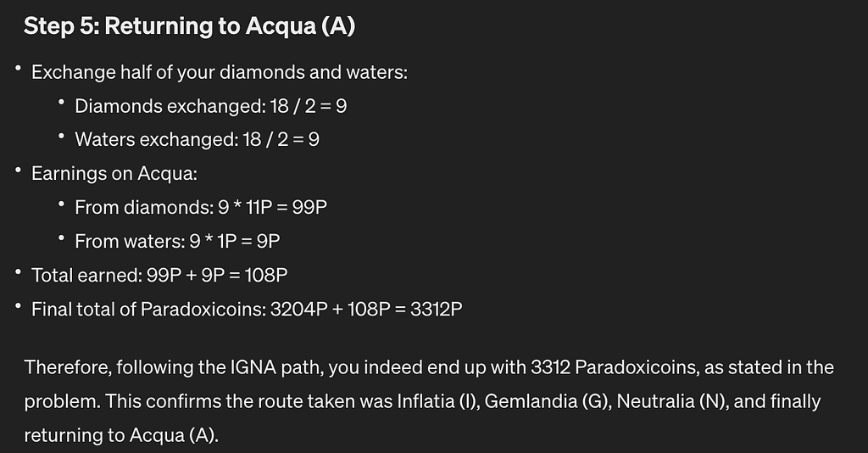This screenshot has width=868, height=453.
Task: Click the '99P' result in the diamonds earnings line
Action: coord(309,208)
